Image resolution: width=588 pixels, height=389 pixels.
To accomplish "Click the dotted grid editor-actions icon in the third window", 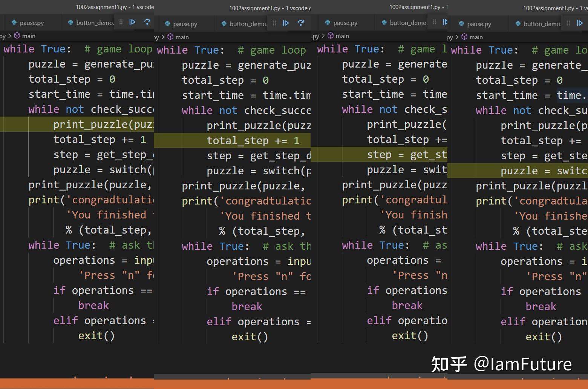I will coord(434,22).
